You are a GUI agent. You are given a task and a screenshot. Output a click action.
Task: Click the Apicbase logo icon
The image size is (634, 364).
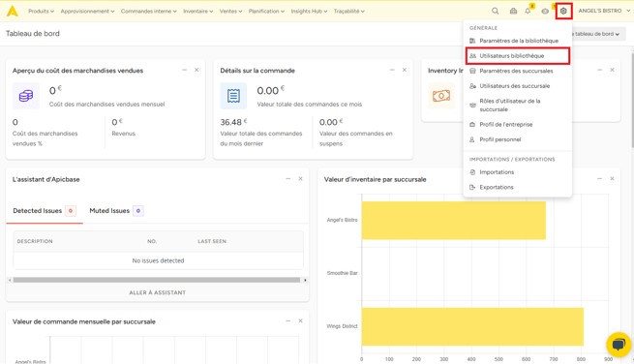[13, 11]
